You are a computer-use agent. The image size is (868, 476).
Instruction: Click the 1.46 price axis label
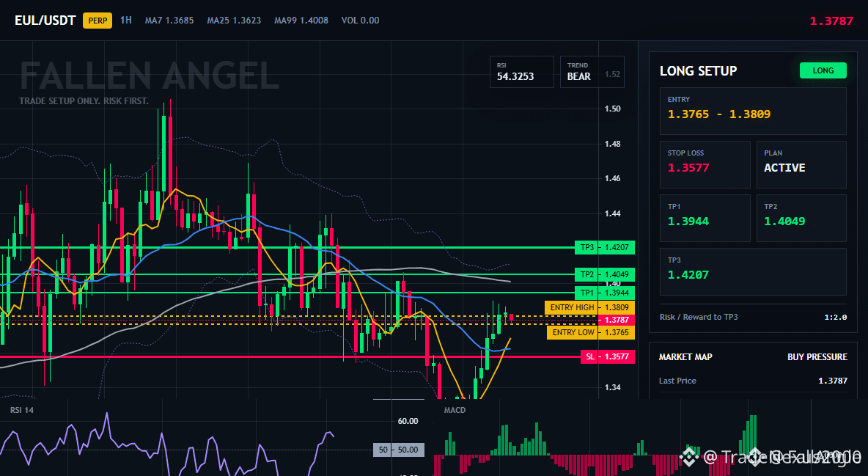[612, 178]
